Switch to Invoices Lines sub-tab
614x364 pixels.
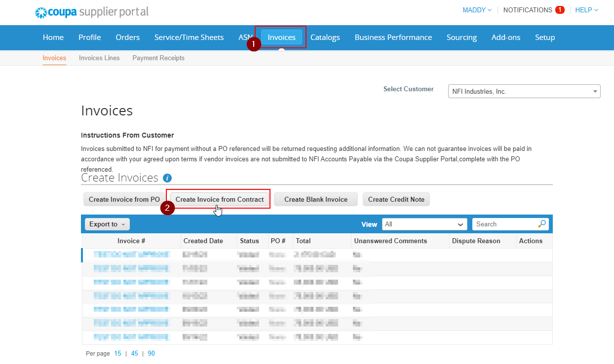point(99,58)
